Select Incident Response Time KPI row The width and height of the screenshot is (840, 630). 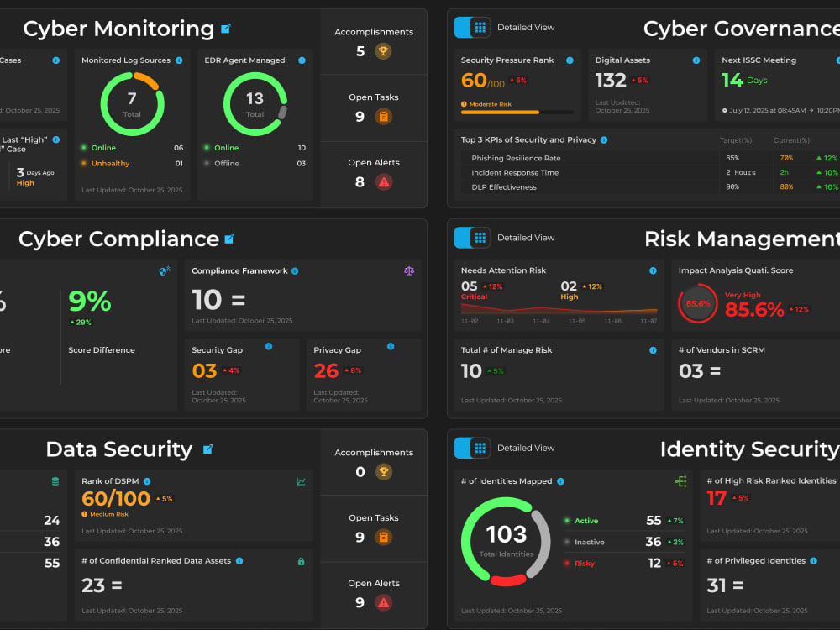pos(650,172)
